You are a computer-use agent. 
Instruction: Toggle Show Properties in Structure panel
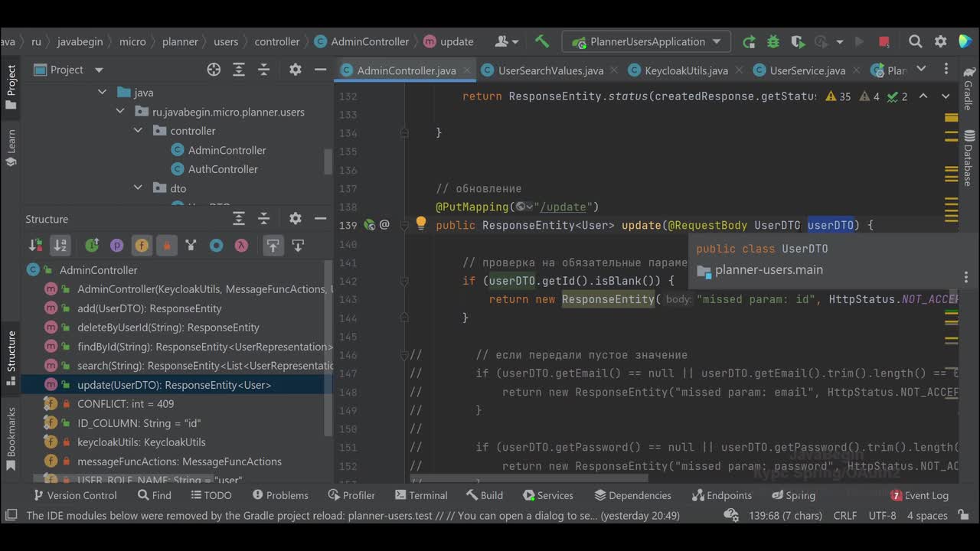coord(116,246)
